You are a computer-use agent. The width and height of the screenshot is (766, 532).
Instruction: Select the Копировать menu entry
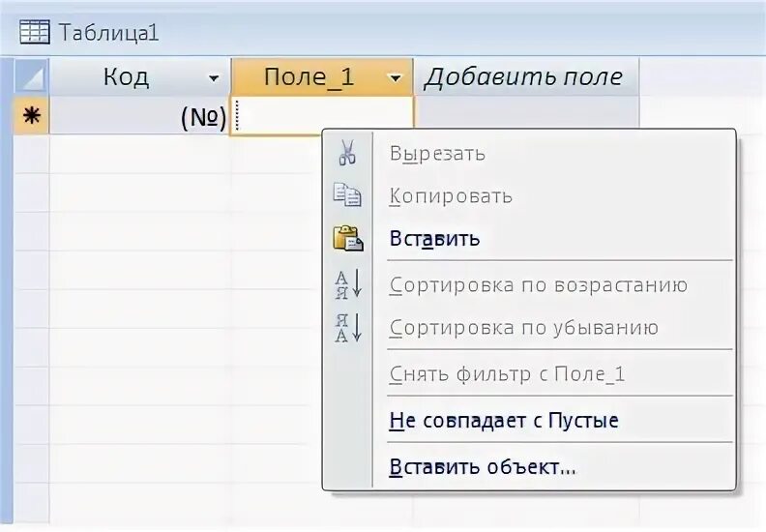coord(451,195)
